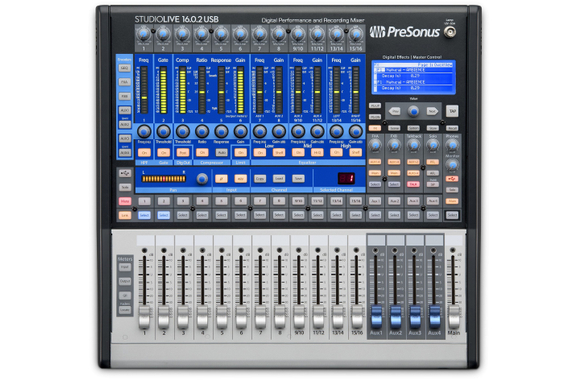Toggle the Mid band Hi Q button
The image size is (576, 380).
tap(317, 153)
